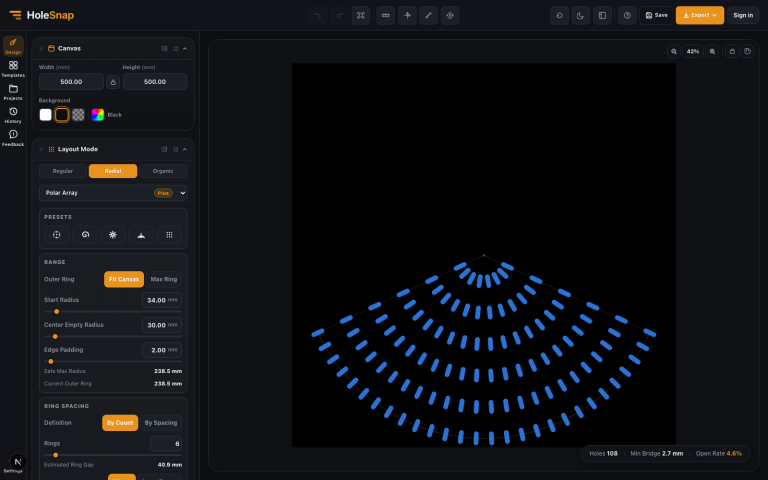Open the 42% zoom level menu
This screenshot has height=480, width=768.
tap(693, 51)
